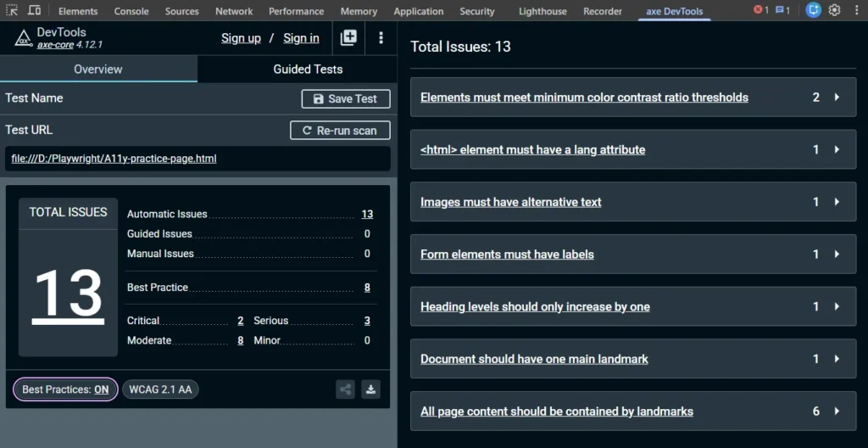Click the 'Total Issues: 13' heading text

460,47
